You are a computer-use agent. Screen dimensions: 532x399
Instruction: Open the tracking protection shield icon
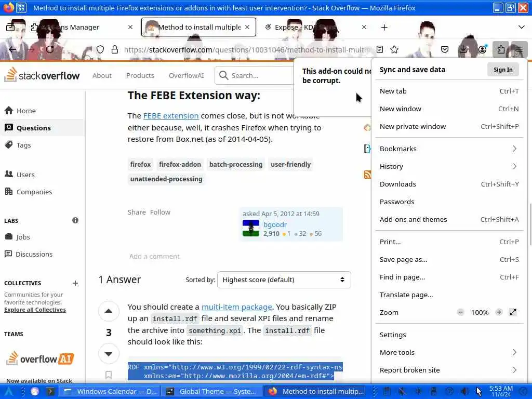(x=100, y=49)
